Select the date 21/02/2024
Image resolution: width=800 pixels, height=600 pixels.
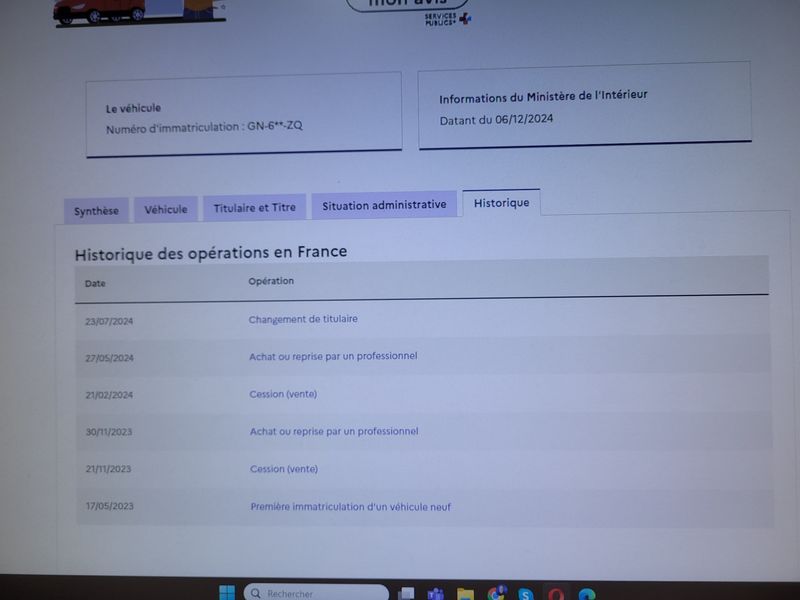point(109,395)
